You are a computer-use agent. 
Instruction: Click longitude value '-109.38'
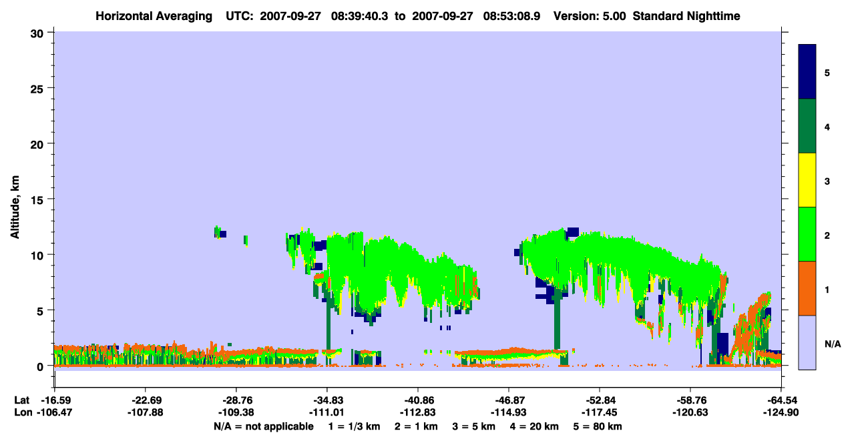tap(236, 412)
